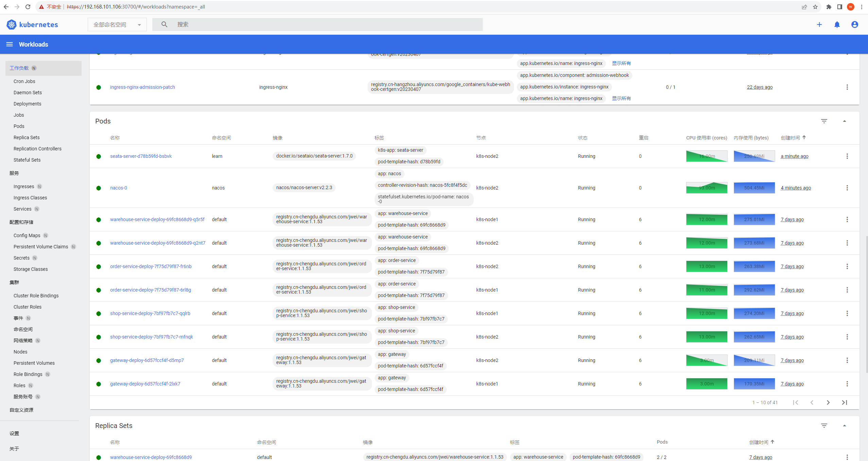Screen dimensions: 868x461
Task: Click CPU usage graph for nacos-0
Action: tap(707, 188)
